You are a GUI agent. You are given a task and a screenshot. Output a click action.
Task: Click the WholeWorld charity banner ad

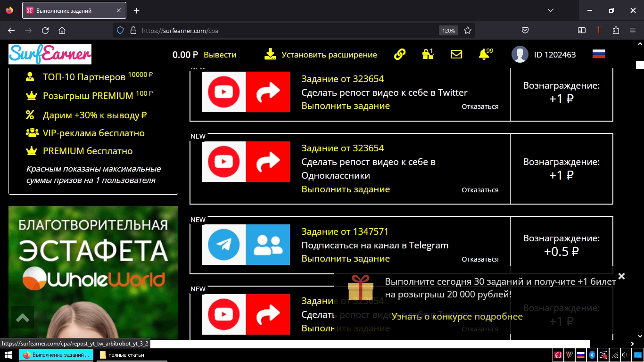point(93,273)
